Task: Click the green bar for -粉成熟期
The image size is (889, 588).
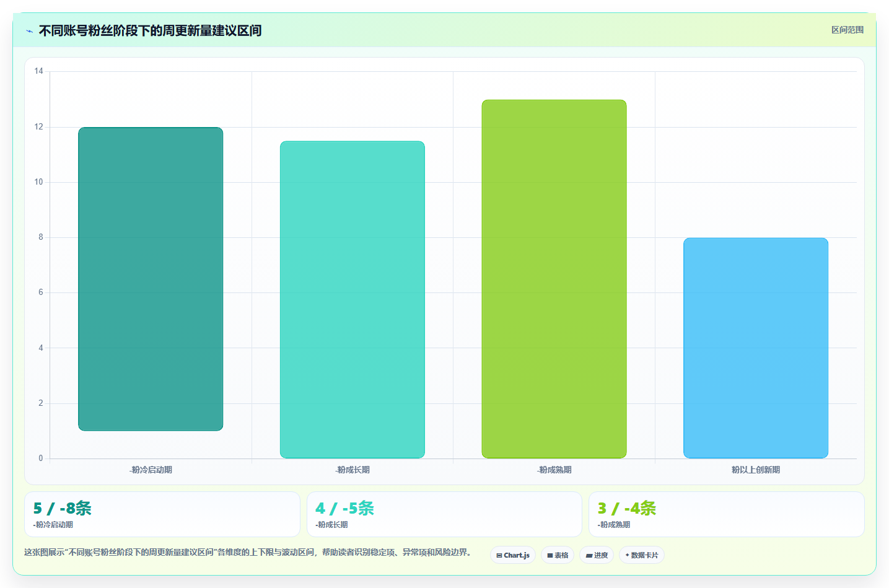Action: tap(554, 279)
